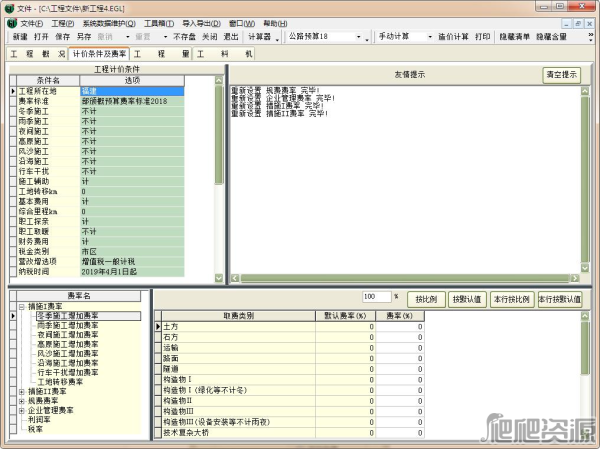Click 打印 in the toolbar
The height and width of the screenshot is (449, 600).
483,36
